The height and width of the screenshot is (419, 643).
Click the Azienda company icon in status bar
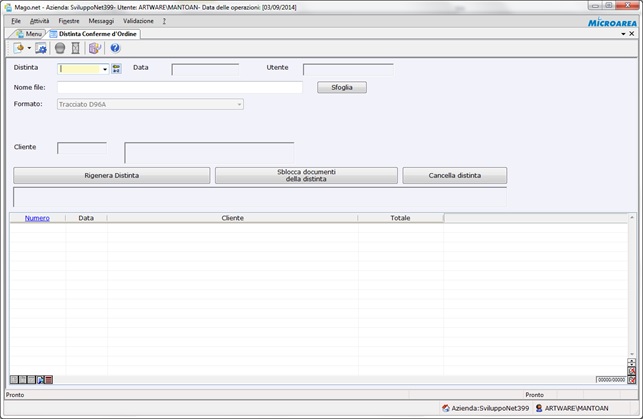coord(445,408)
